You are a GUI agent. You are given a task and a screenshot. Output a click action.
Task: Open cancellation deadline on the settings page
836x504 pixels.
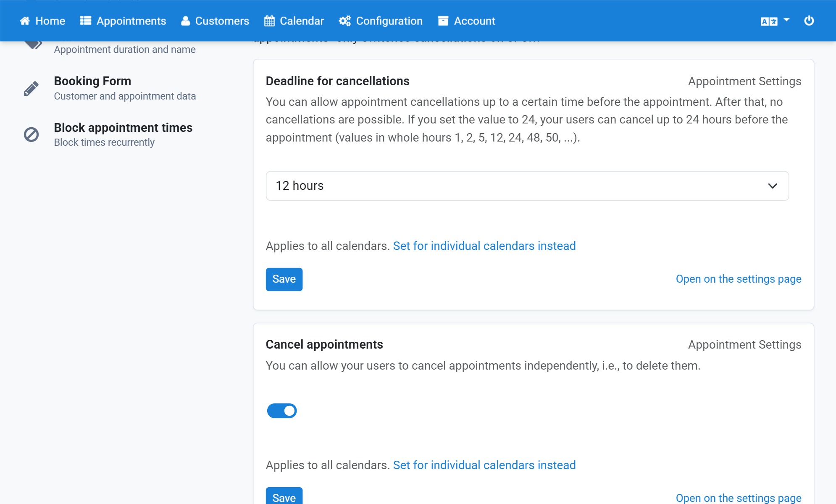point(739,279)
